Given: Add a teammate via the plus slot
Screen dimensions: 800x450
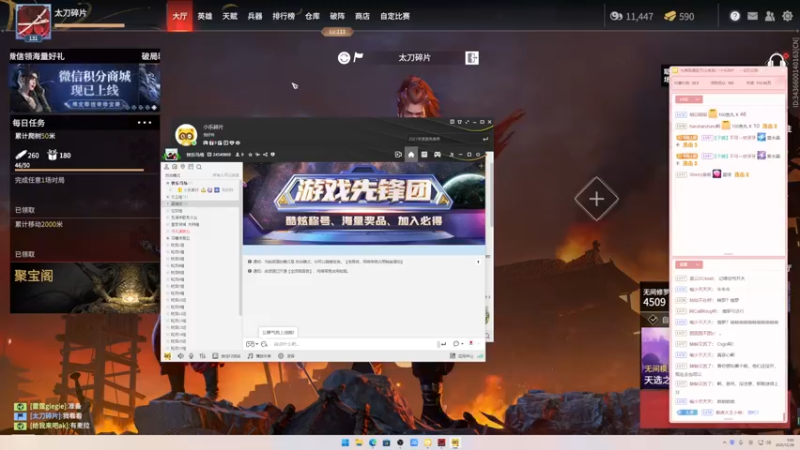Looking at the screenshot, I should (596, 199).
